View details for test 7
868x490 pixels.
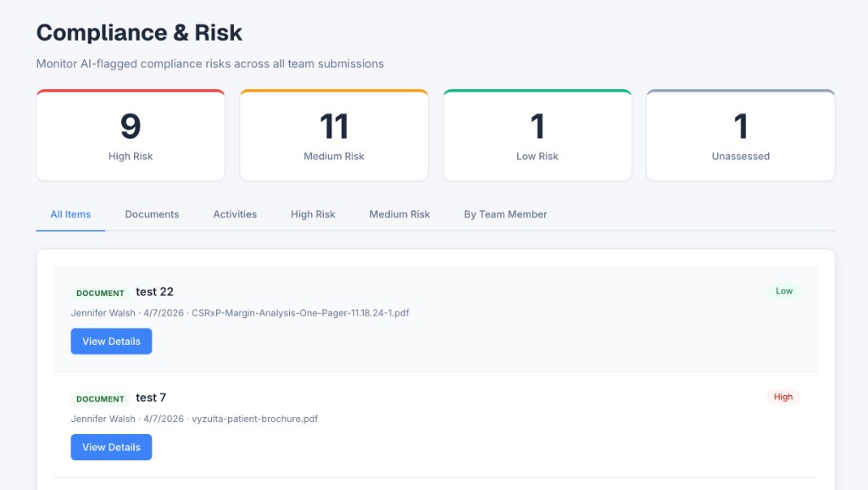[111, 447]
